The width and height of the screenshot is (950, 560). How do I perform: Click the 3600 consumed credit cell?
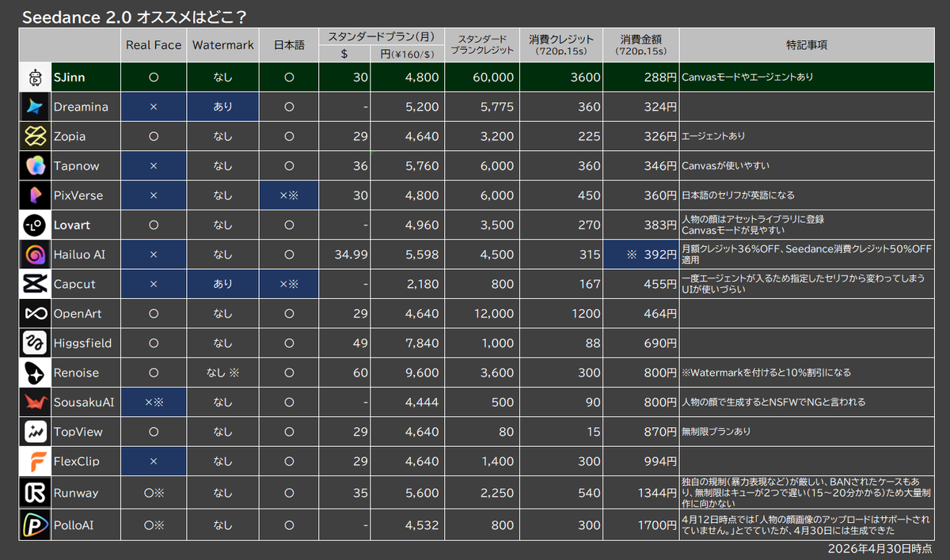pyautogui.click(x=561, y=78)
